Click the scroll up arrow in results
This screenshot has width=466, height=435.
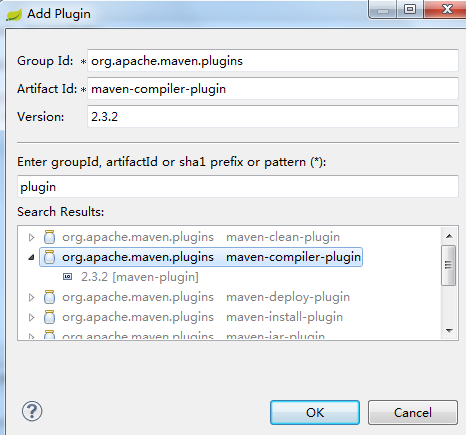click(449, 236)
